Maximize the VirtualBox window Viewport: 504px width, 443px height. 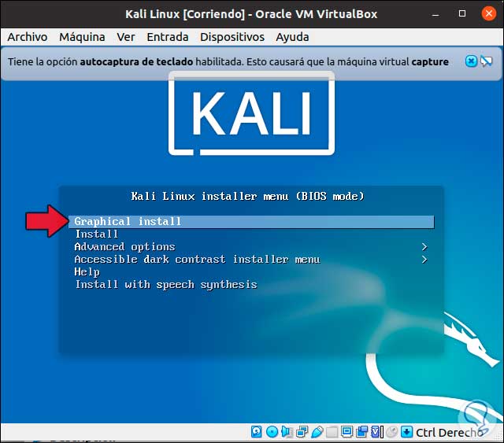tap(462, 13)
